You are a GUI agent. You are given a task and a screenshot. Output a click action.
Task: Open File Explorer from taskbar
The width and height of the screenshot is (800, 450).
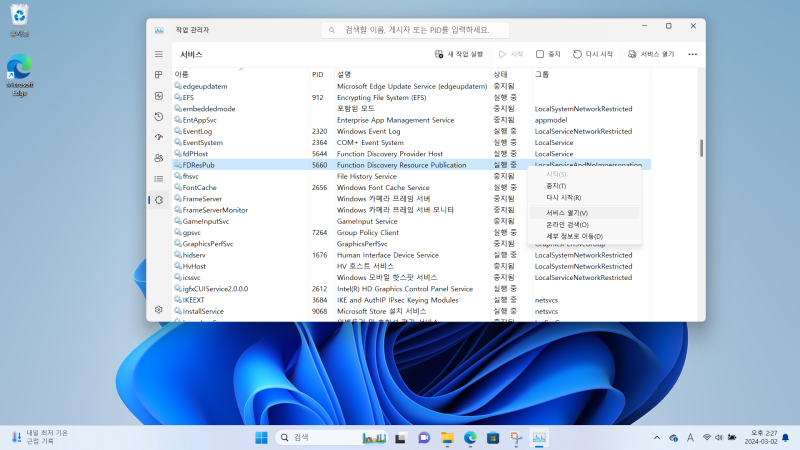point(447,438)
